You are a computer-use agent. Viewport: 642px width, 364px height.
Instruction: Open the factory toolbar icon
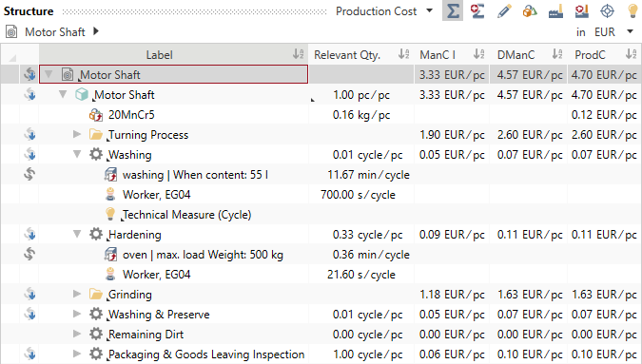tap(555, 11)
